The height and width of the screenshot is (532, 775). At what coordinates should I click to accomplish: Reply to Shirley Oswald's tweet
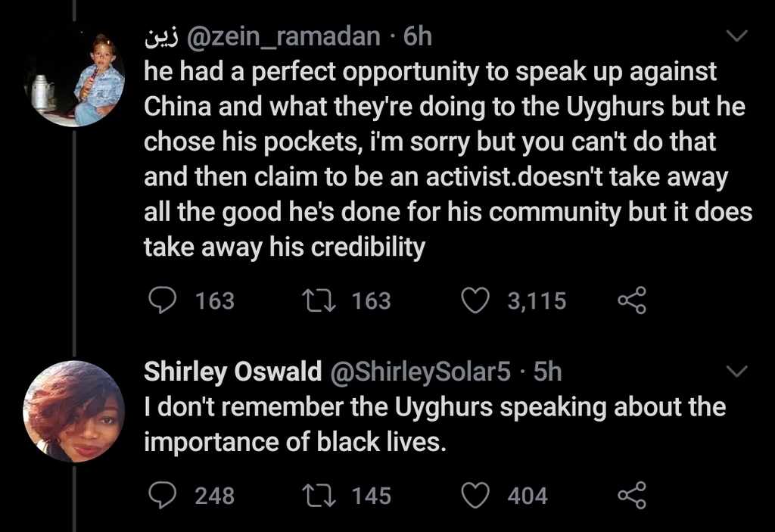click(160, 496)
